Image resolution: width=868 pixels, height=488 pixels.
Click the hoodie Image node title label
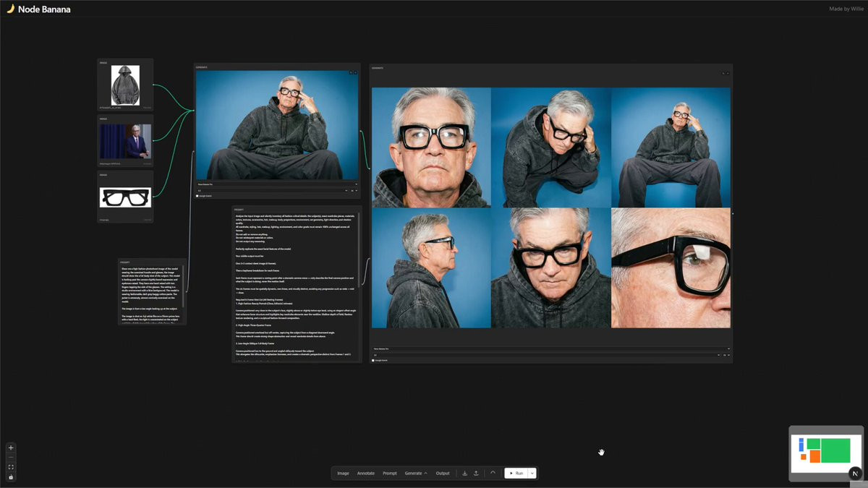103,63
